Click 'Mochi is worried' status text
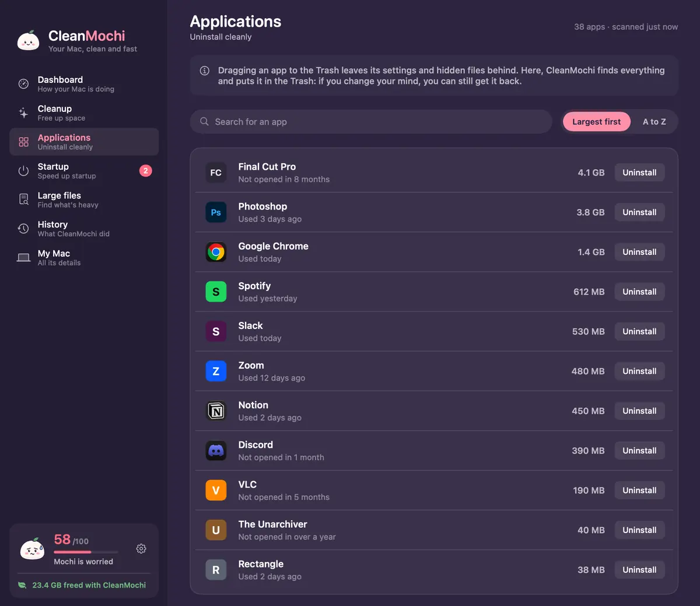700x606 pixels. click(x=83, y=562)
